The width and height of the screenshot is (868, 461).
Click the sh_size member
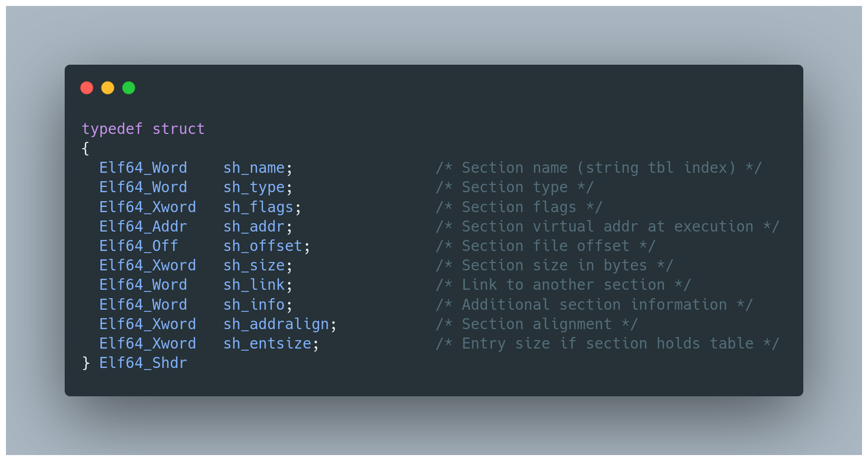pyautogui.click(x=254, y=265)
